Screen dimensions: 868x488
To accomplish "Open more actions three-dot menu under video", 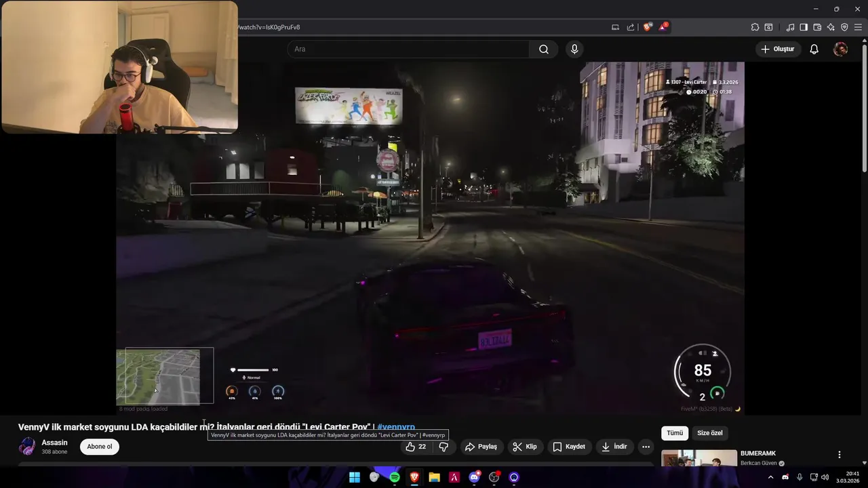I will tap(646, 447).
